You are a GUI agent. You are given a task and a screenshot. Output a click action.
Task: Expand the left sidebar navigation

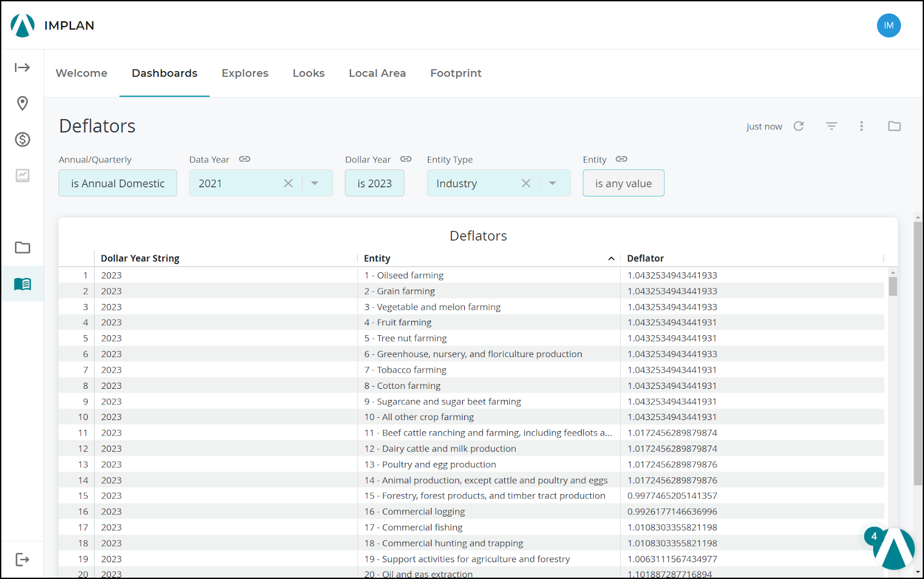22,68
